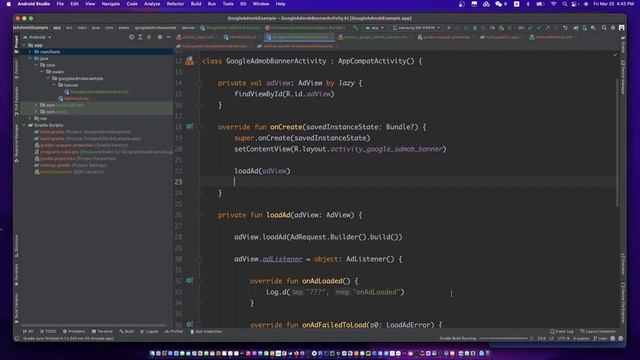The image size is (640, 360).
Task: Click override gutter icon beside onCreate
Action: 189,127
